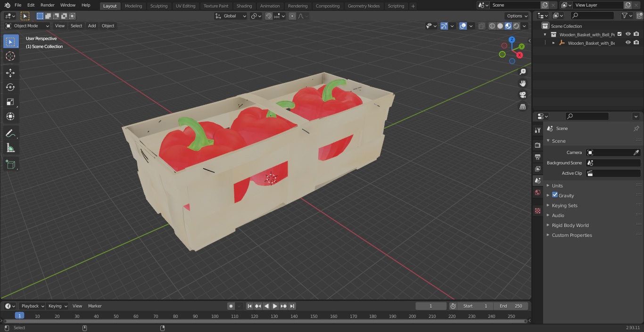Open the Tool properties tab
Viewport: 644px width, 332px height.
537,130
